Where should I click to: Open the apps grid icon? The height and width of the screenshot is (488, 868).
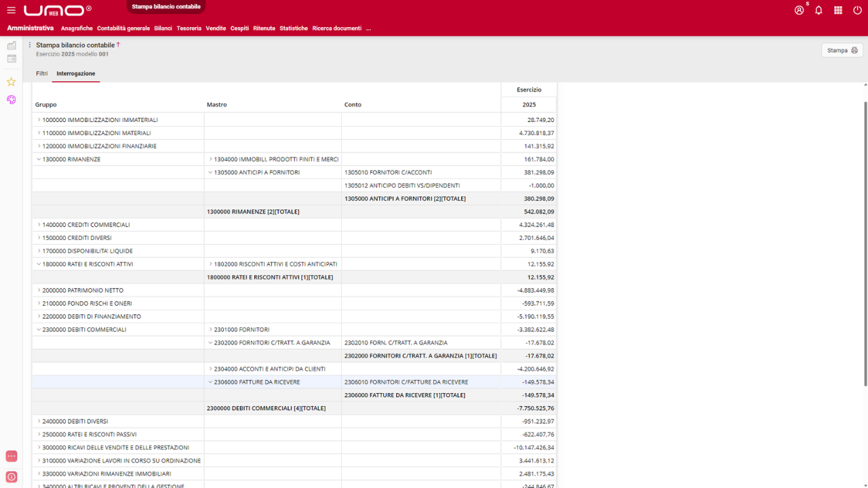click(x=838, y=10)
